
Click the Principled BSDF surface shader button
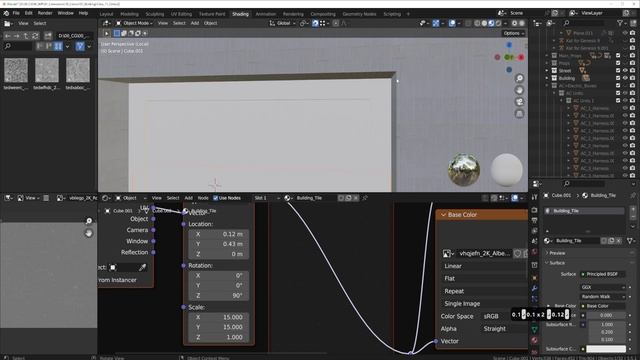coord(603,274)
